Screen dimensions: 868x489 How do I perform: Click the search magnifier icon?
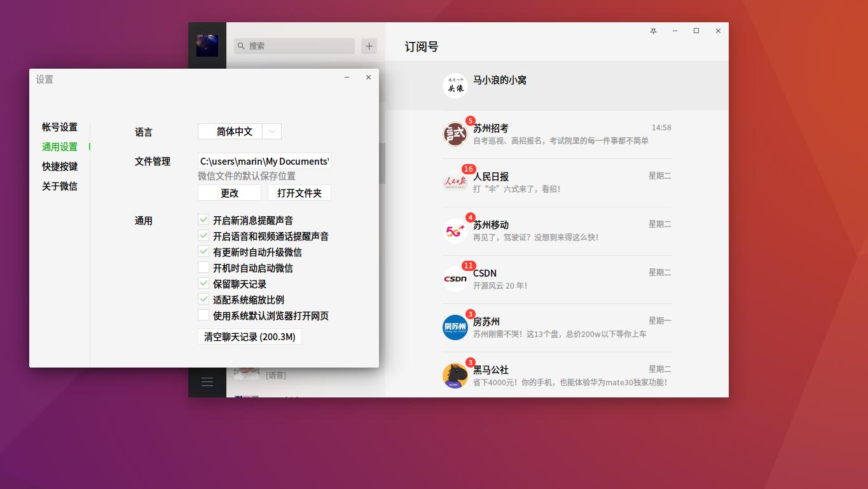[242, 46]
